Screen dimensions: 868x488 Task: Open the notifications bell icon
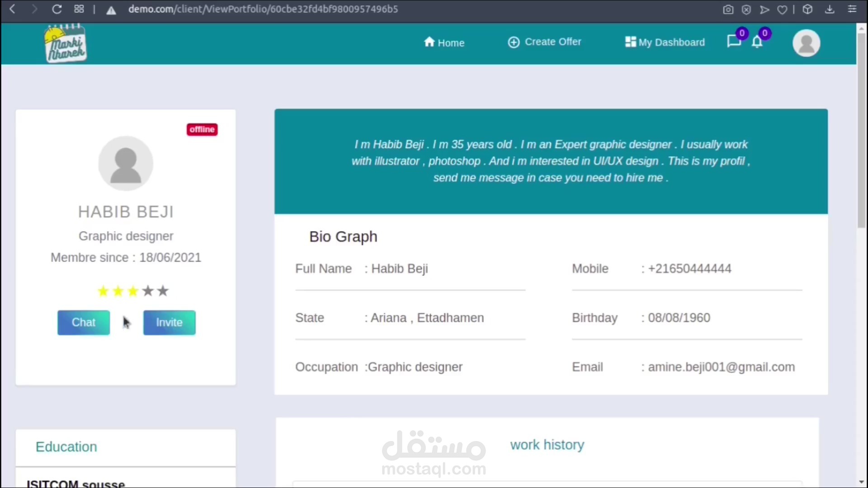(757, 42)
